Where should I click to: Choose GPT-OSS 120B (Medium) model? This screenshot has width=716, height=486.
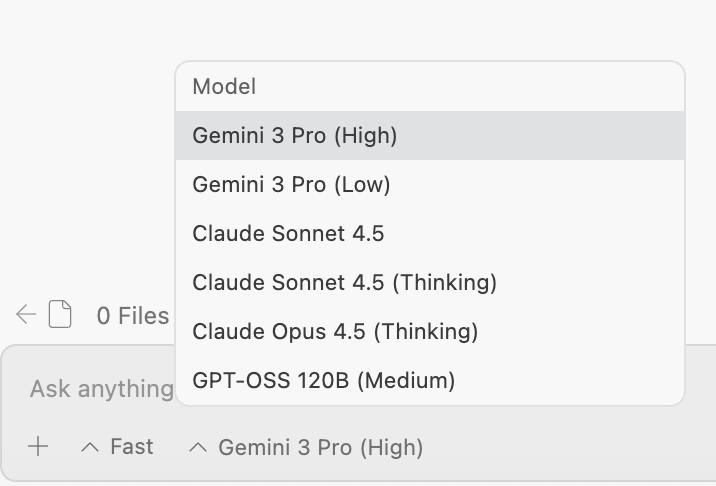(323, 380)
